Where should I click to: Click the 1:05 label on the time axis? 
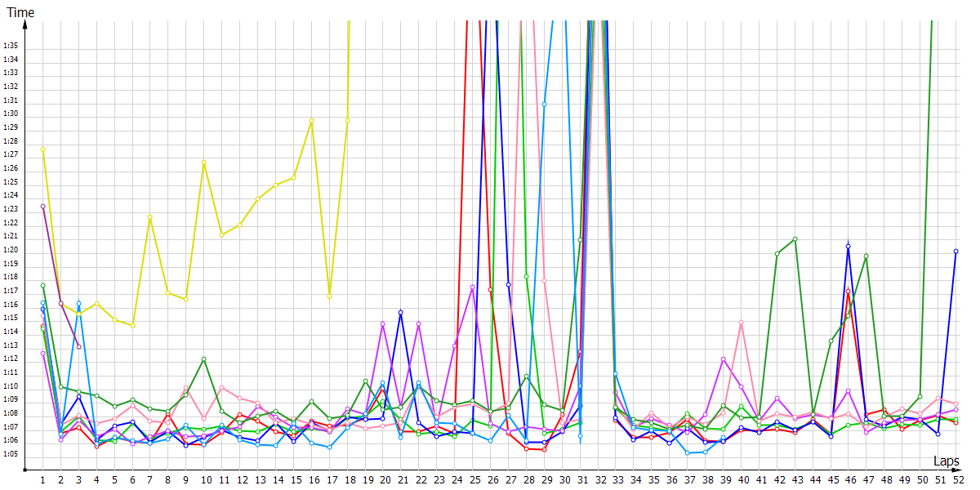(11, 454)
